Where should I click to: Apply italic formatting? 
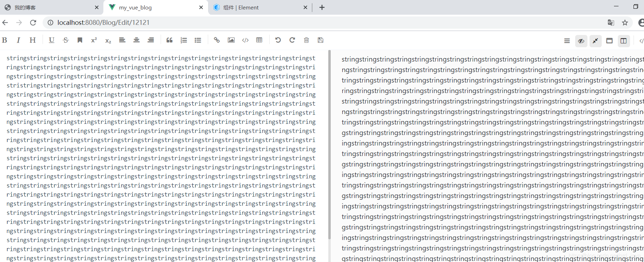(x=18, y=40)
